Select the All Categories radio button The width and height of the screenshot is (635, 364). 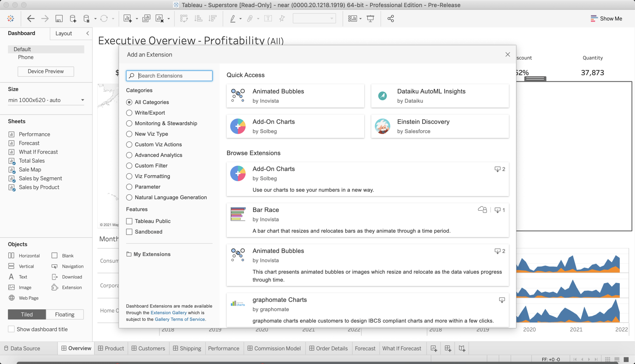tap(129, 102)
